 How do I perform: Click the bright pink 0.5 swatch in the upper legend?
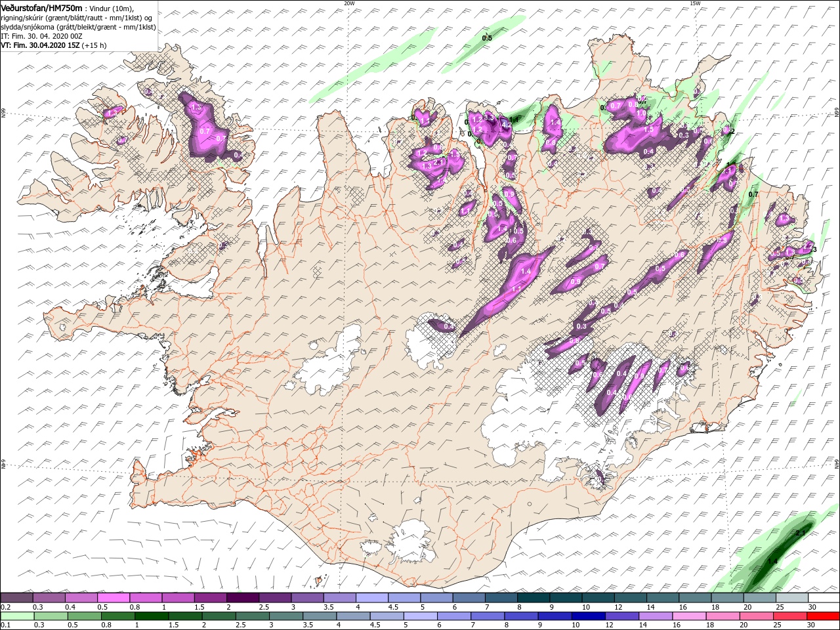113,598
